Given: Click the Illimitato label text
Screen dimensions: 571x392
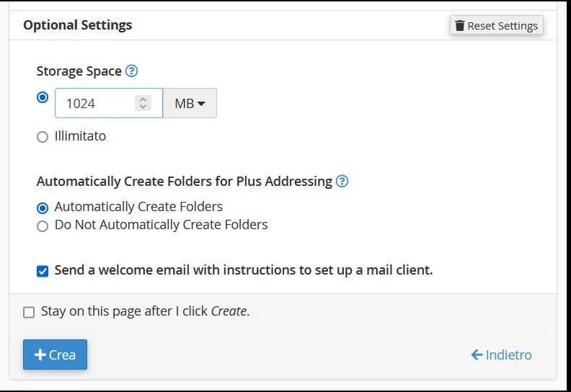Looking at the screenshot, I should [80, 135].
